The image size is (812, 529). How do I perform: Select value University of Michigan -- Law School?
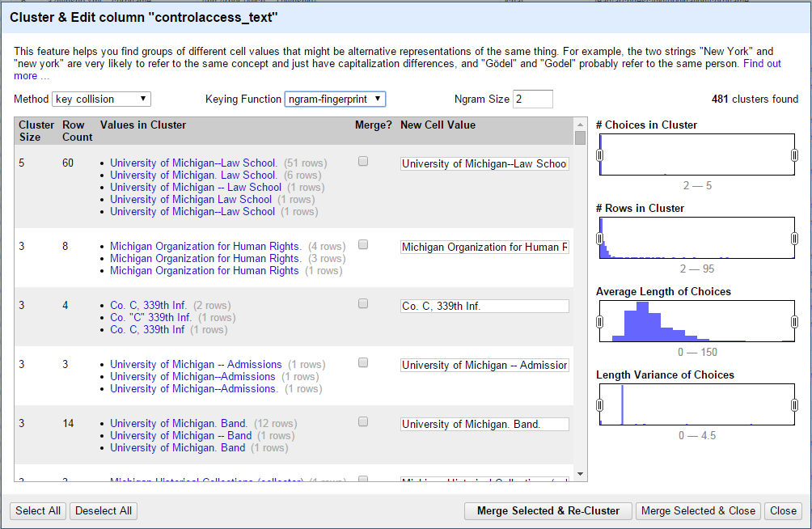195,187
